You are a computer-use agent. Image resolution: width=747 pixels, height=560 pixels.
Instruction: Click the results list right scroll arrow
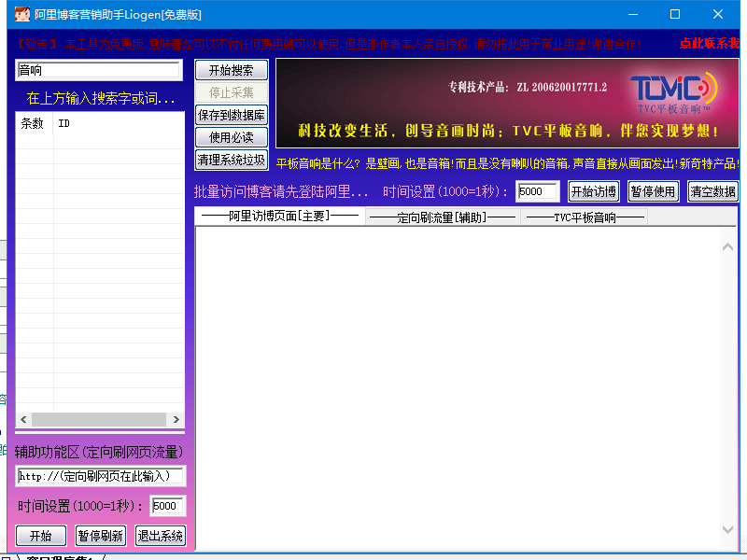tap(176, 419)
